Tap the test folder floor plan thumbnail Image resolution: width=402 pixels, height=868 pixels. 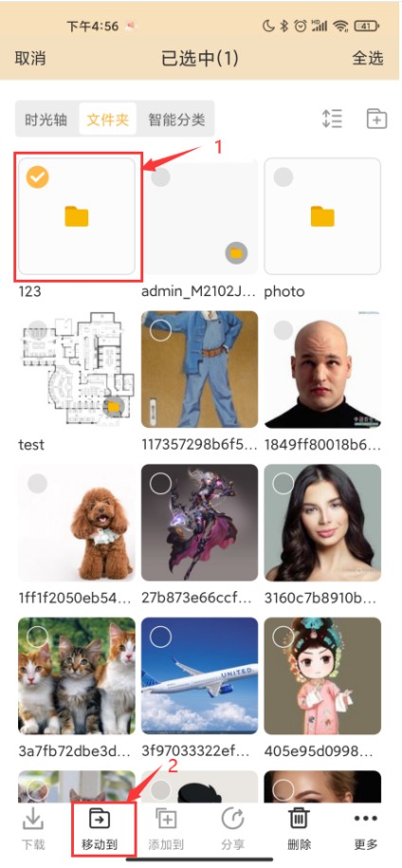tap(76, 369)
